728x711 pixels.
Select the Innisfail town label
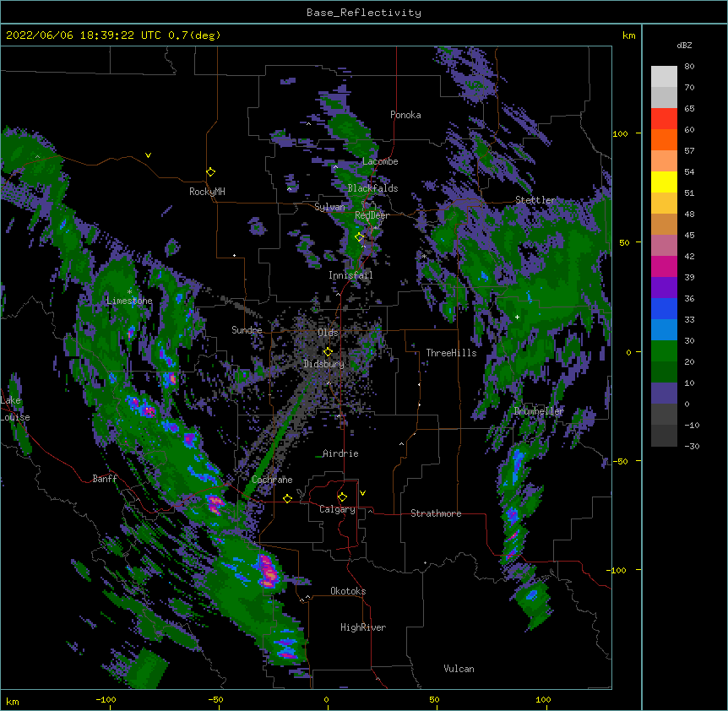point(350,275)
